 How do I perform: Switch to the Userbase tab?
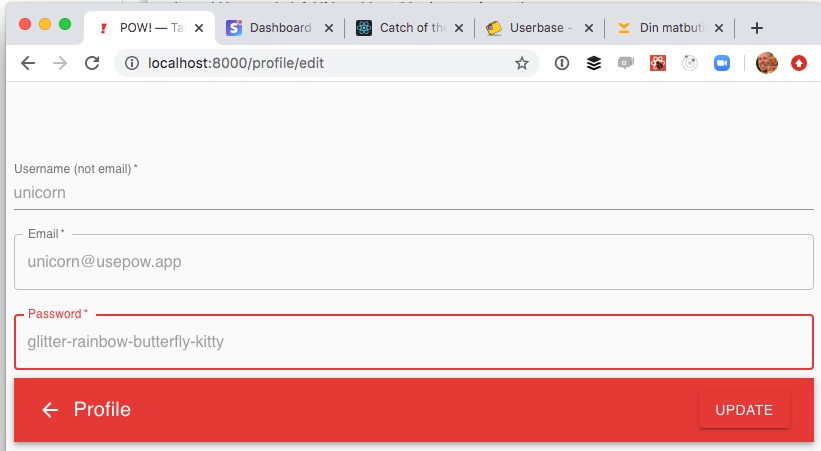coord(539,28)
